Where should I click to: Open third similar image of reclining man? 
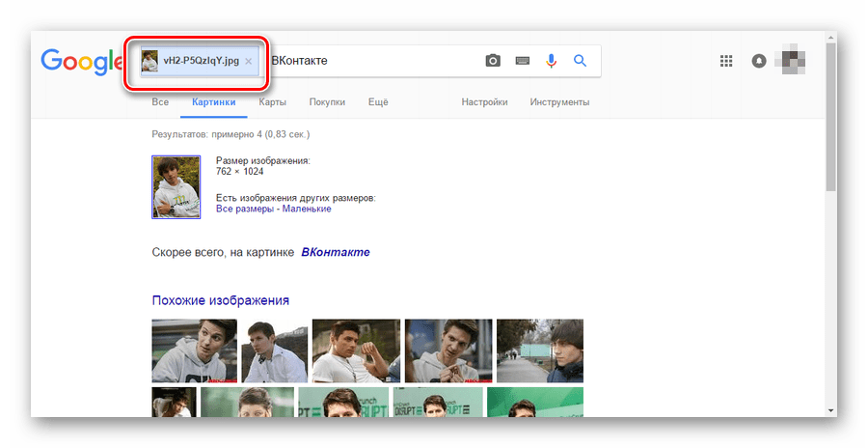tap(356, 351)
